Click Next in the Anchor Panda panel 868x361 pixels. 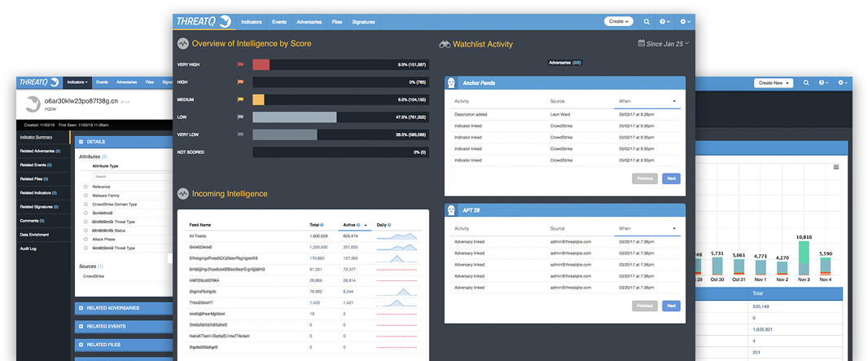pyautogui.click(x=671, y=178)
